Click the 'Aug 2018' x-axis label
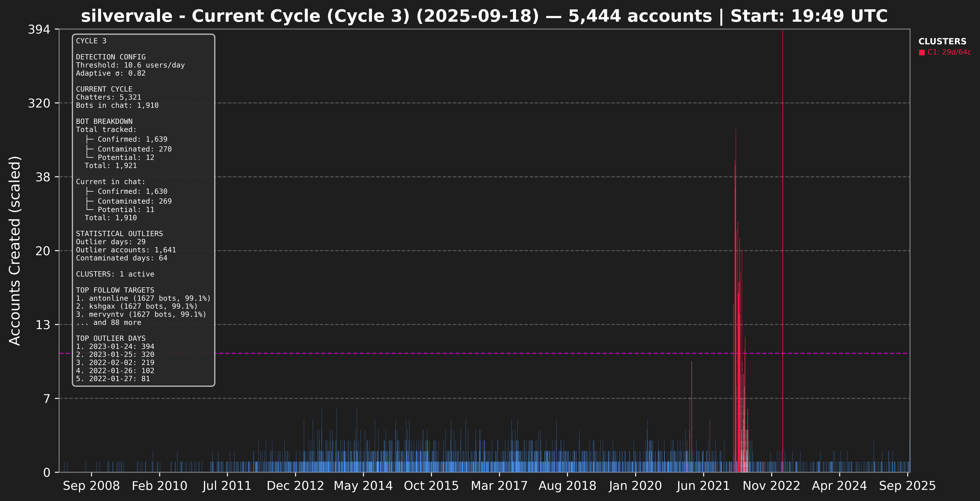The image size is (980, 501). 568,486
